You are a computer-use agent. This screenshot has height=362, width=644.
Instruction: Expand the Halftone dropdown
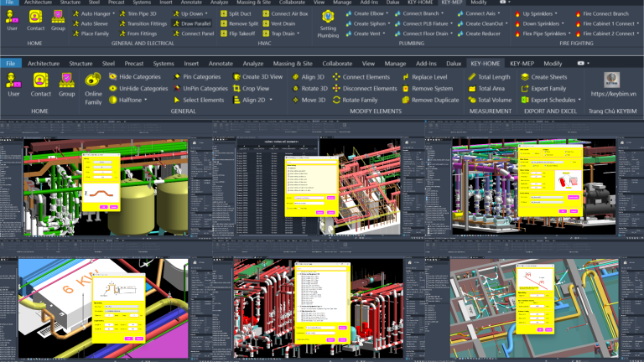[145, 100]
